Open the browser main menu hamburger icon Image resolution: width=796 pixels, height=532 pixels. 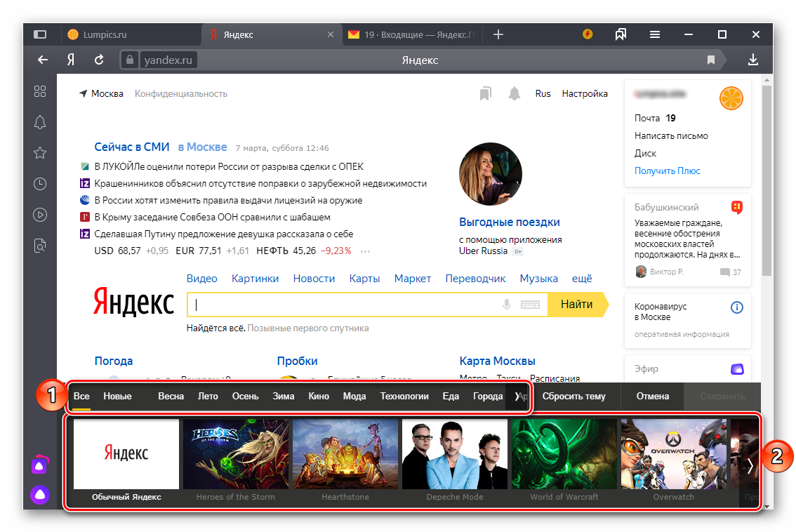[655, 34]
